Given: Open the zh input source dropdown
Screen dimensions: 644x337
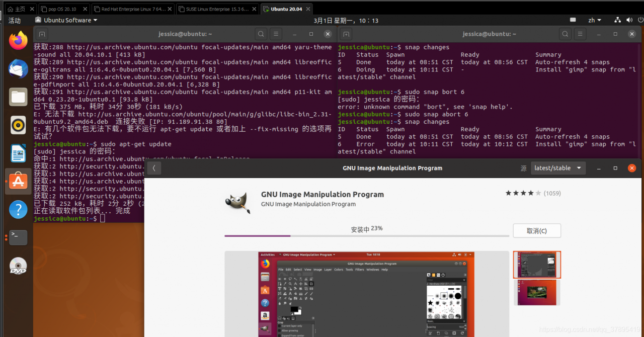Looking at the screenshot, I should pyautogui.click(x=595, y=20).
